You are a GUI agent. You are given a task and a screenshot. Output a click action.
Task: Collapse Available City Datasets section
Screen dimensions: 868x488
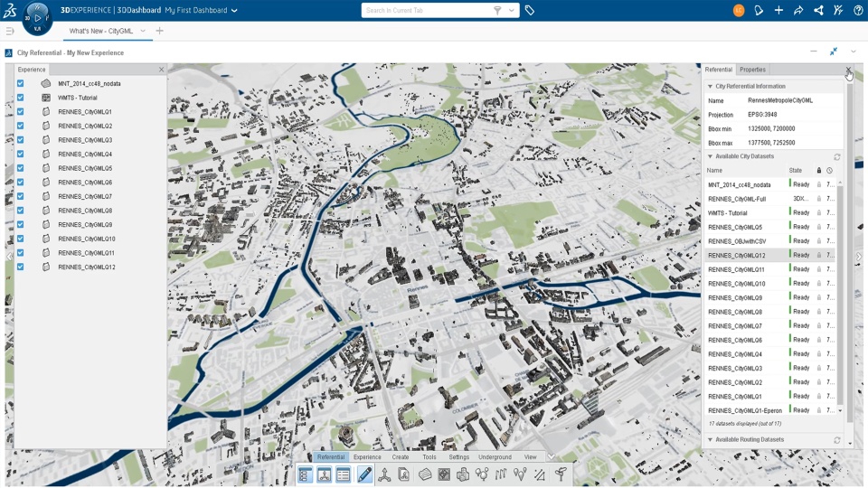coord(711,156)
